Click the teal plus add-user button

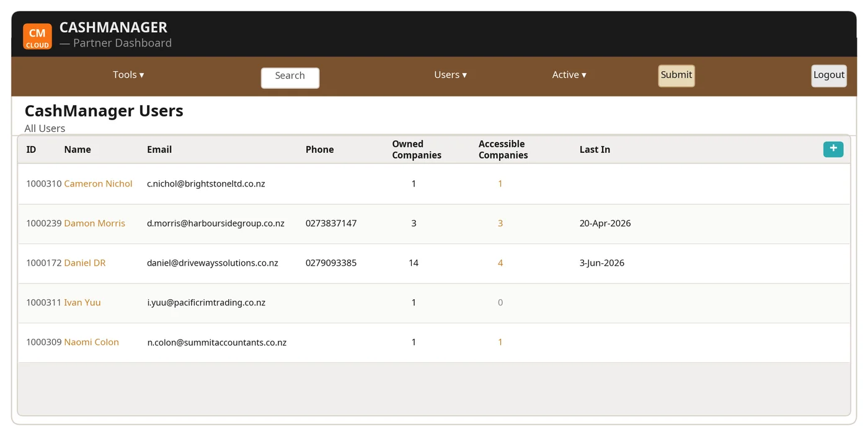click(833, 149)
